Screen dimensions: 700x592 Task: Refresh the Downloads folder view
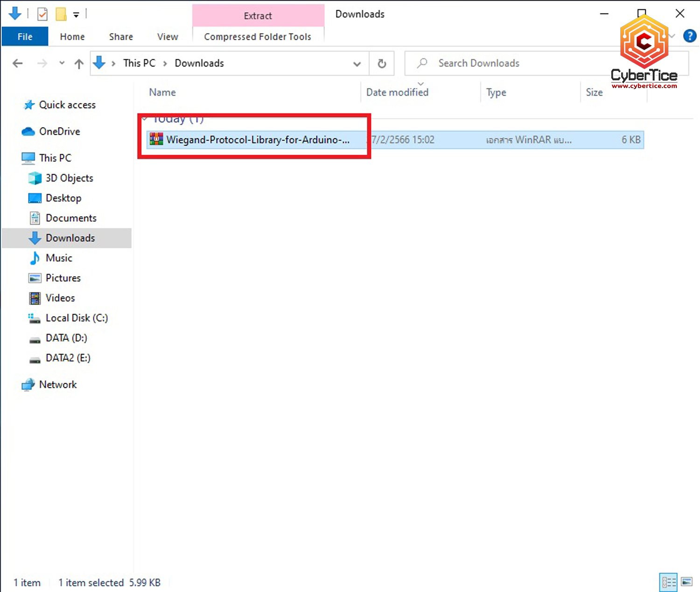pyautogui.click(x=382, y=63)
